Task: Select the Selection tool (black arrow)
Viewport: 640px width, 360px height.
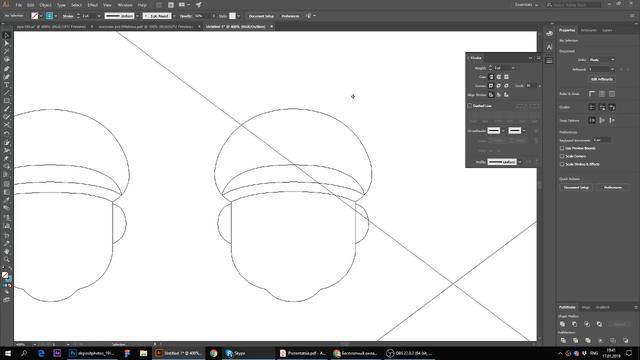Action: tap(7, 36)
